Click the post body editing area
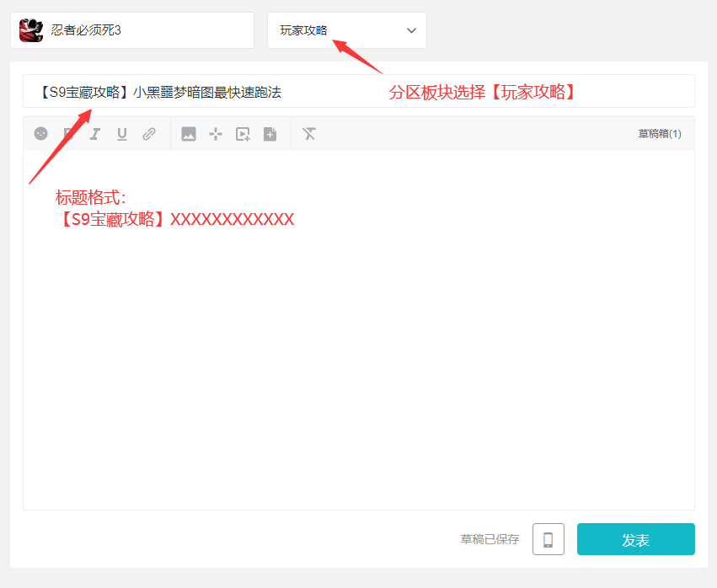 tap(359, 330)
